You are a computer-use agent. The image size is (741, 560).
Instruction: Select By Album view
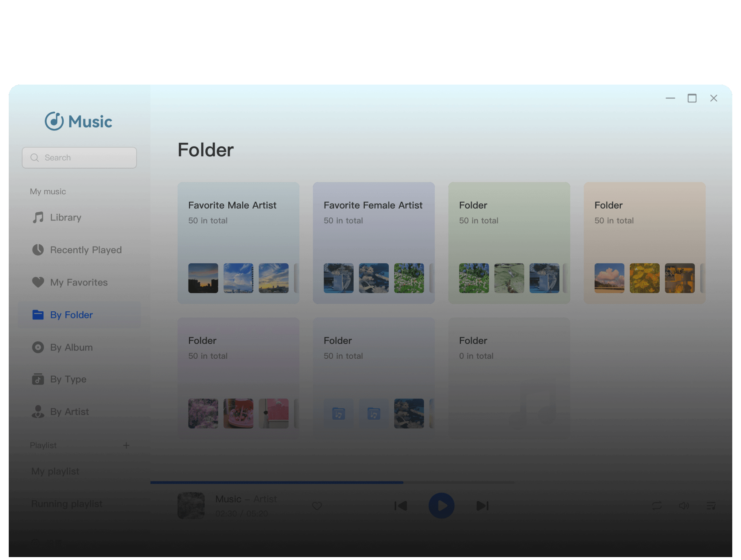[71, 347]
